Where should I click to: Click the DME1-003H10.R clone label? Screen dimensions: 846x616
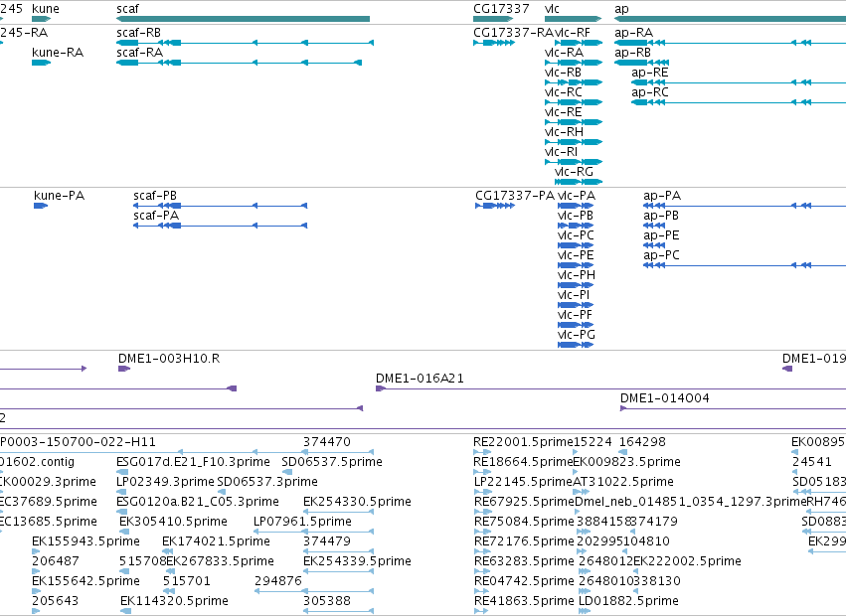[x=169, y=358]
